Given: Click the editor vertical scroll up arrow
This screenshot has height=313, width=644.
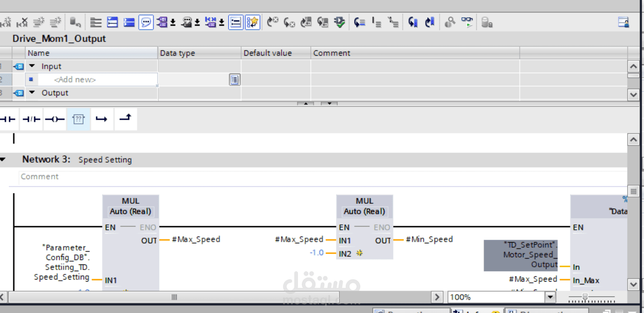Looking at the screenshot, I should (x=633, y=140).
